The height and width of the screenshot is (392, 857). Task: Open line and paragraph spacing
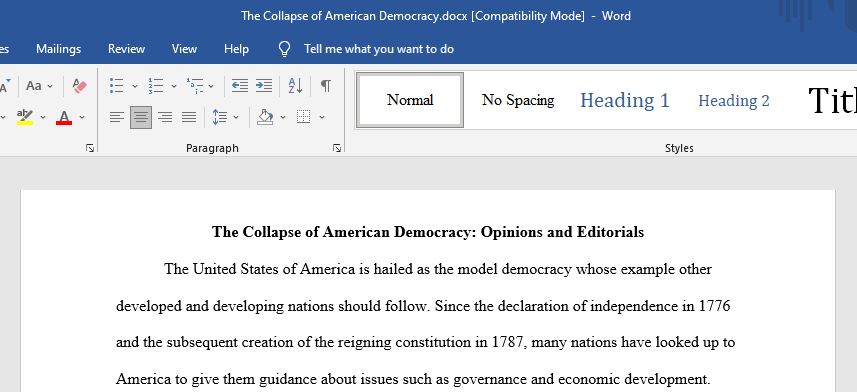pos(219,117)
